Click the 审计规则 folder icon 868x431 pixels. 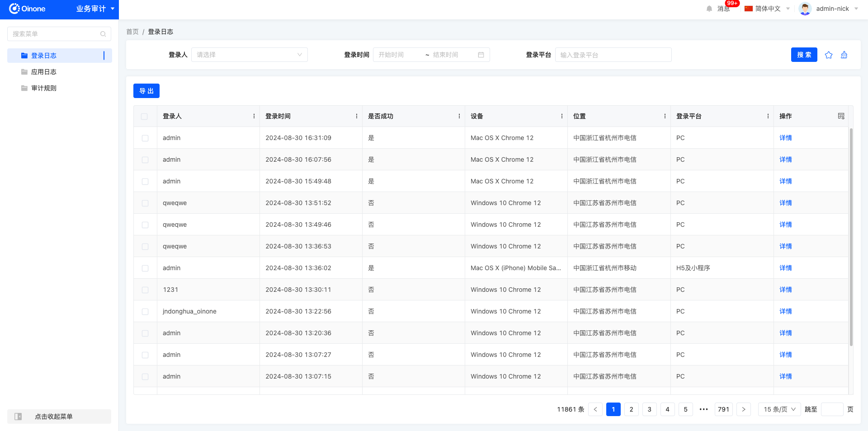click(24, 88)
